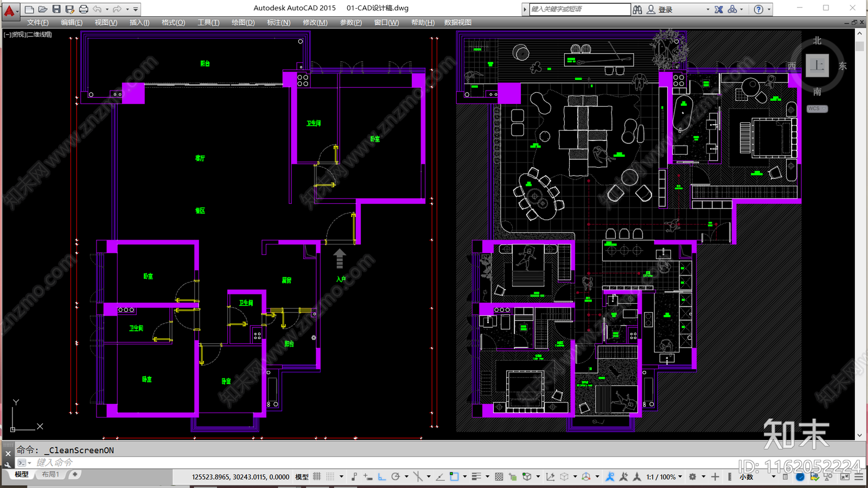Viewport: 868px width, 488px height.
Task: Toggle the grid display in status bar
Action: (317, 477)
